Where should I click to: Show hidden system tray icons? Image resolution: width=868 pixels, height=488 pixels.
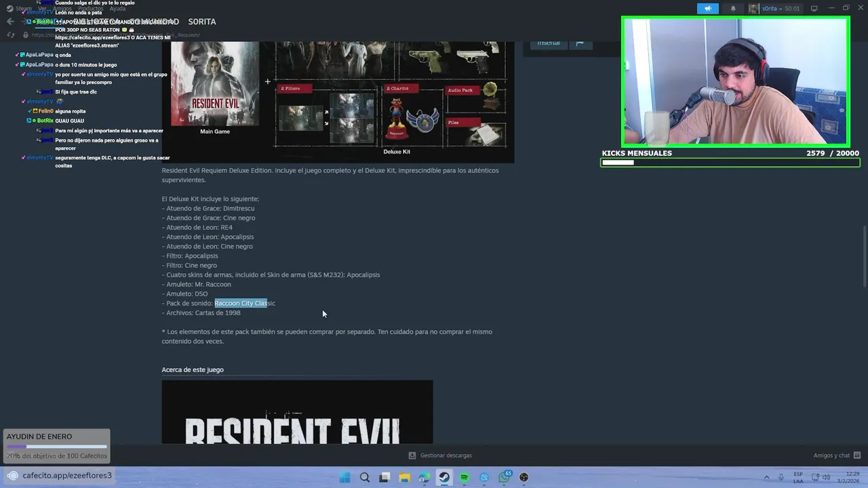[x=767, y=477]
